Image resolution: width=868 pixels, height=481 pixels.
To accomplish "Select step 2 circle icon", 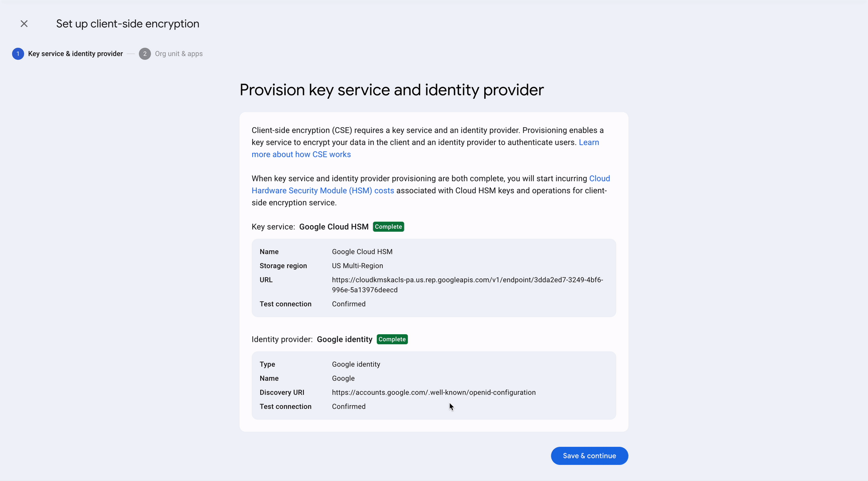I will tap(145, 54).
